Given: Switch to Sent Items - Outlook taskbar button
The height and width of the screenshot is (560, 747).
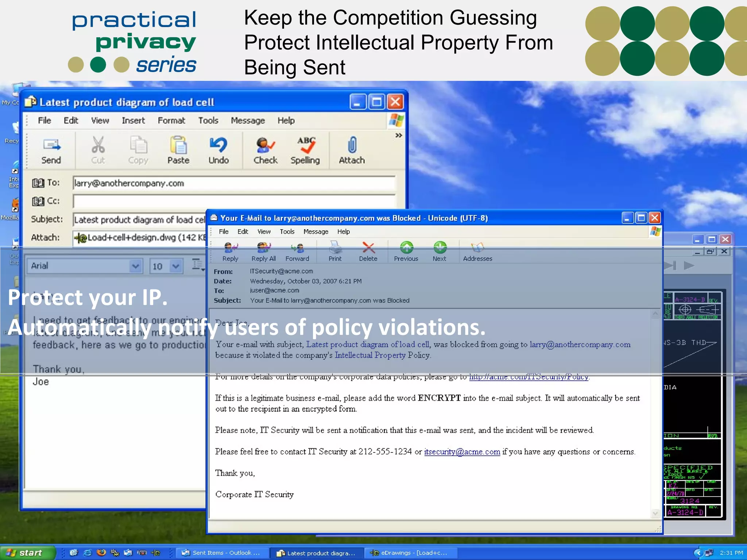Looking at the screenshot, I should tap(223, 553).
